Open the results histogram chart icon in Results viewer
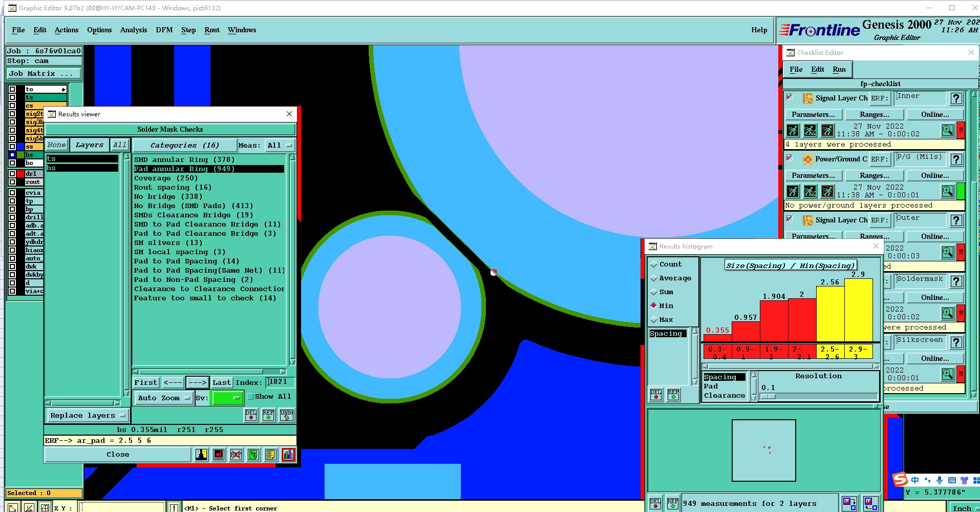Viewport: 980px width, 512px height. (288, 455)
